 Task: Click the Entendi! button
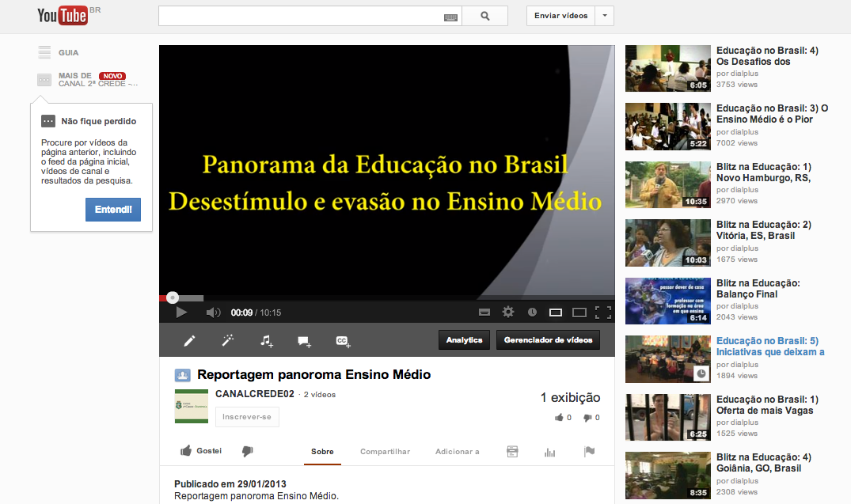coord(113,210)
